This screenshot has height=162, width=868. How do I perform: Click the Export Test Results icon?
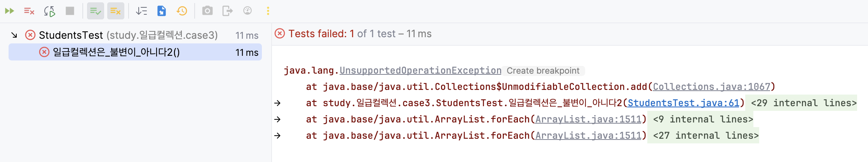pos(227,11)
